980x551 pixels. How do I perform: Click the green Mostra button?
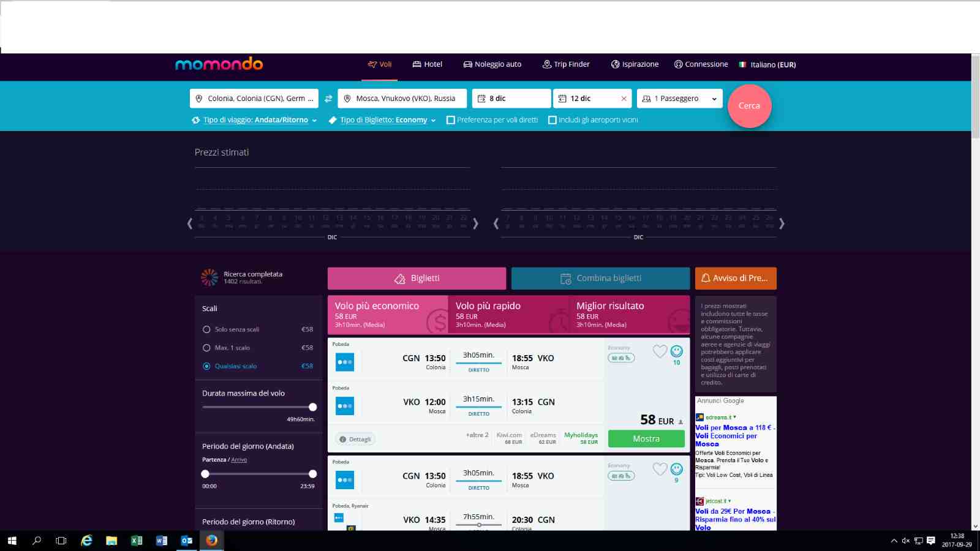(x=646, y=438)
